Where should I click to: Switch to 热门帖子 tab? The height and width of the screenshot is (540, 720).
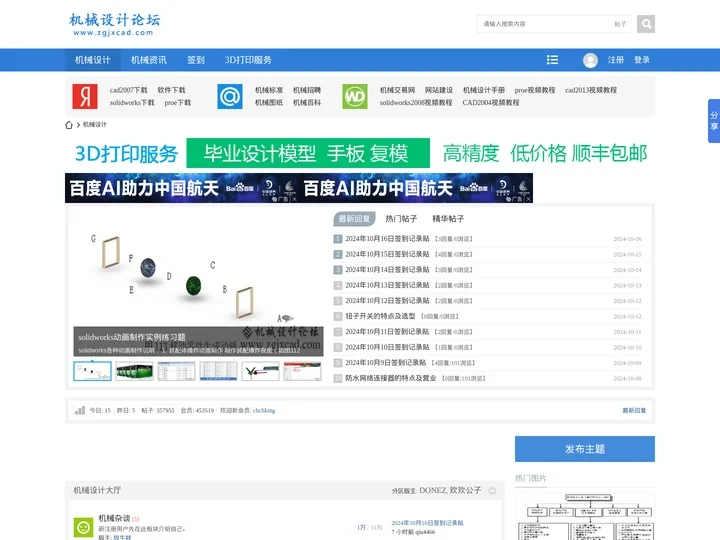click(x=401, y=219)
